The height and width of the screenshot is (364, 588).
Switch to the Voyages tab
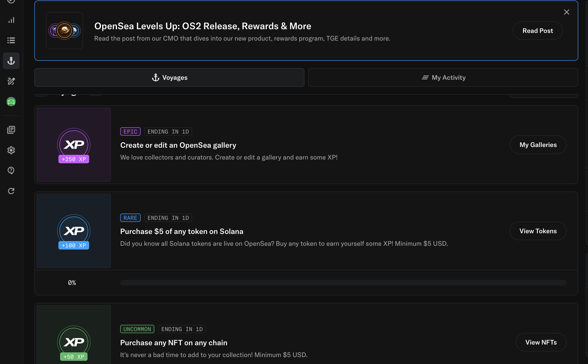169,77
